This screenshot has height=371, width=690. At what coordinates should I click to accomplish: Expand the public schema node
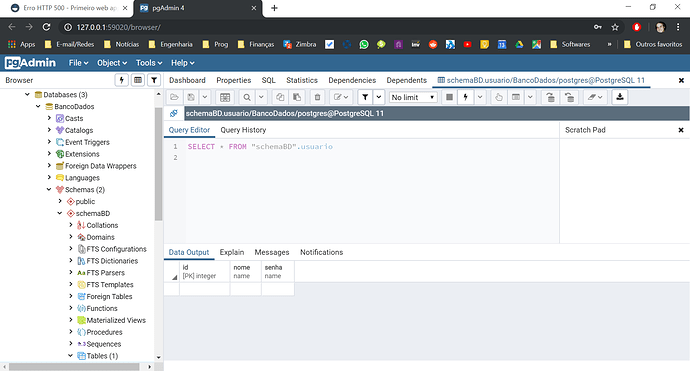pos(60,202)
